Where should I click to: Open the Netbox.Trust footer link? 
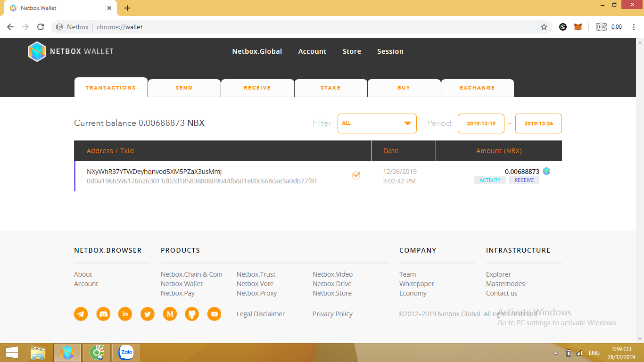(256, 274)
